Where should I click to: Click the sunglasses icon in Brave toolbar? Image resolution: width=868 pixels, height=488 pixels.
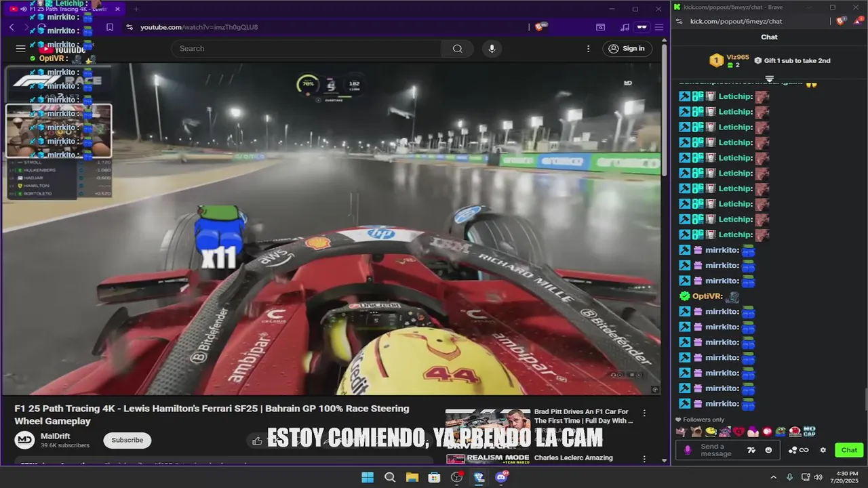642,27
